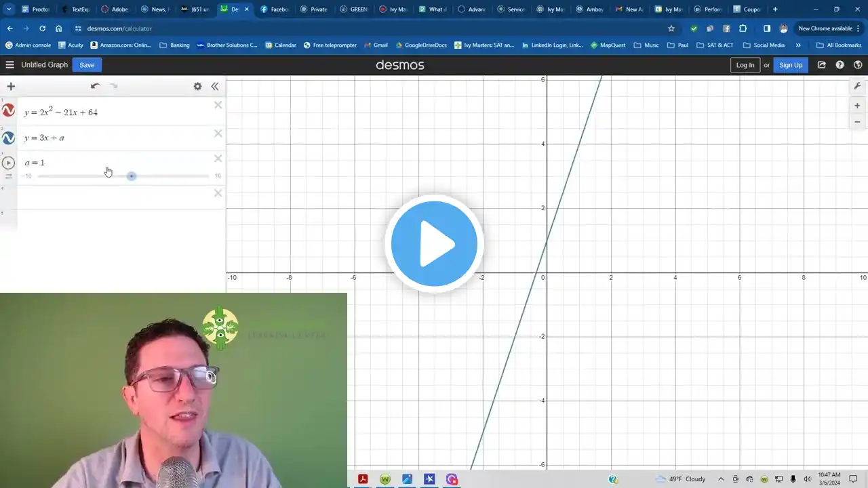Set the slider minimum value −10

point(27,176)
